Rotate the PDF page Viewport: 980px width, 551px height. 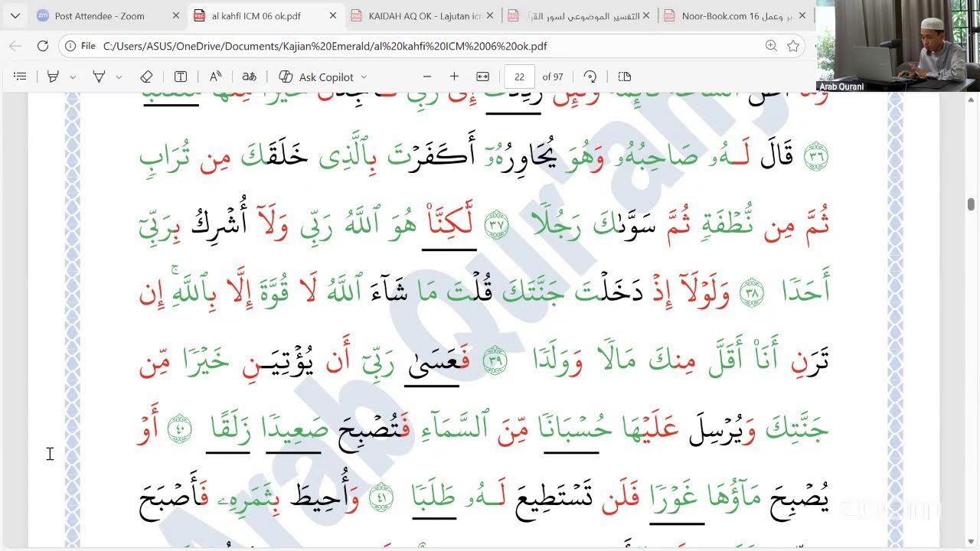coord(590,77)
